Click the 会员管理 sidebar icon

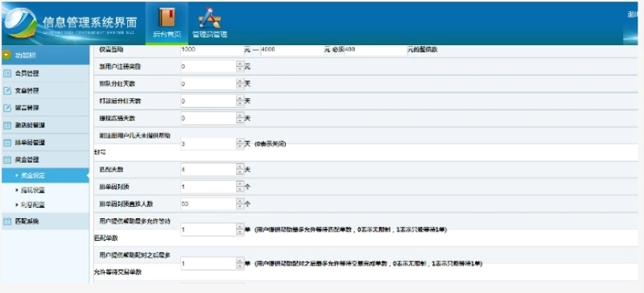[x=7, y=73]
